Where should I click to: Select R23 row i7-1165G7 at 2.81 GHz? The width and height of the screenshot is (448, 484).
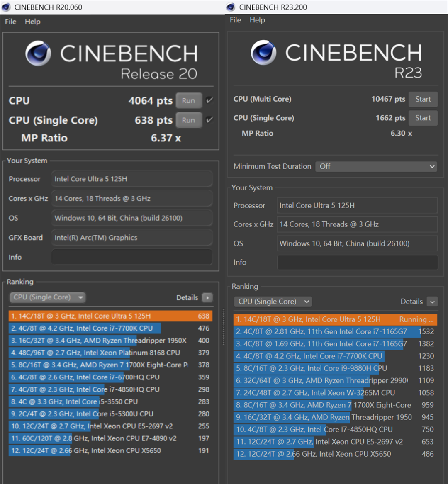(x=335, y=331)
